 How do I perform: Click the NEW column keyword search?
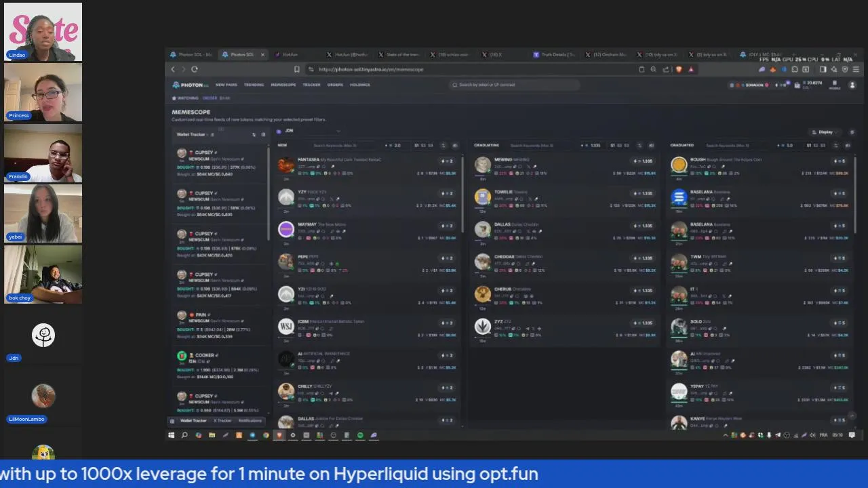click(x=342, y=145)
